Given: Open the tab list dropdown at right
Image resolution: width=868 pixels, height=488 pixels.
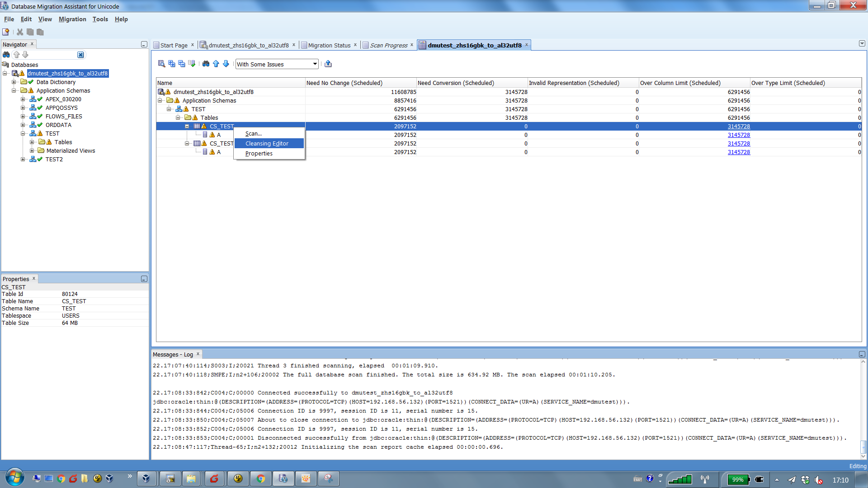Looking at the screenshot, I should click(862, 43).
